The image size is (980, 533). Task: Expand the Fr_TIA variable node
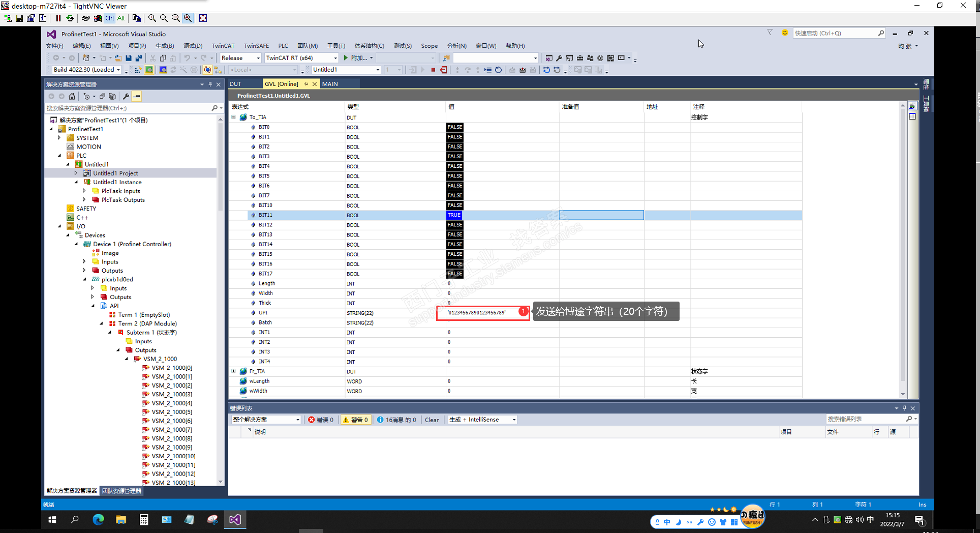tap(234, 371)
